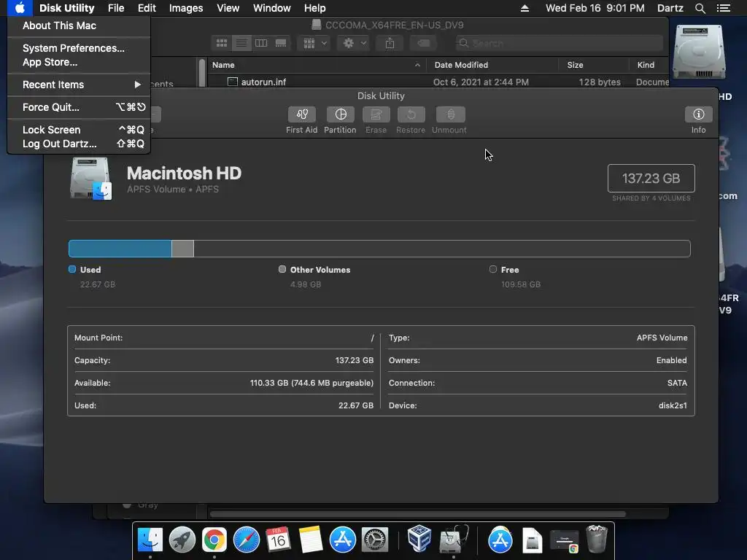Open System Preferences from the Dock
Screen dimensions: 747x560
tap(375, 540)
